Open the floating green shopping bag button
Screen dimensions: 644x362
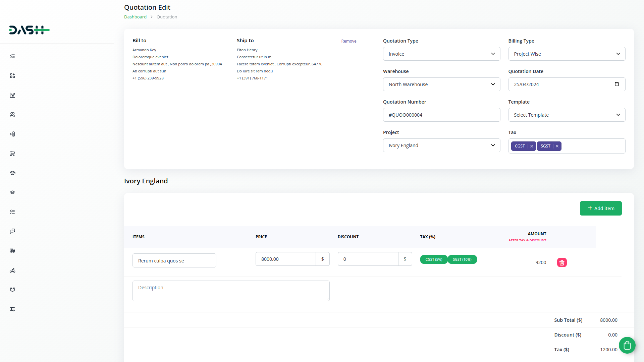627,345
